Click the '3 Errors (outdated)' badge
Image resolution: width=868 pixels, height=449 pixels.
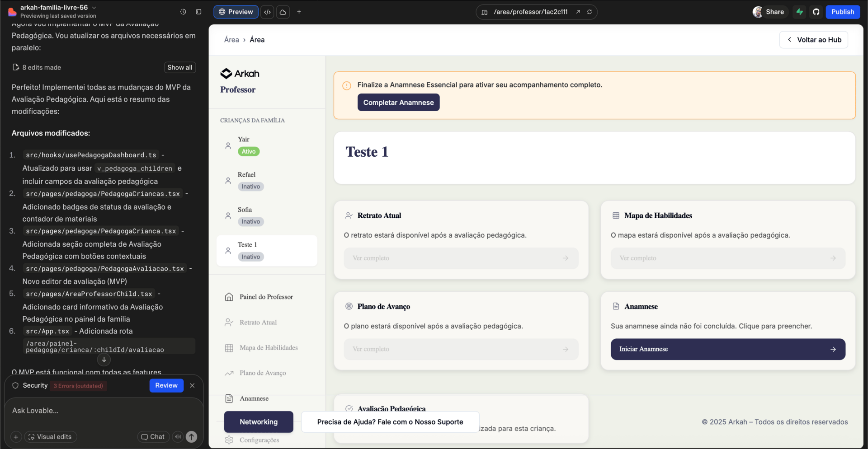click(78, 386)
